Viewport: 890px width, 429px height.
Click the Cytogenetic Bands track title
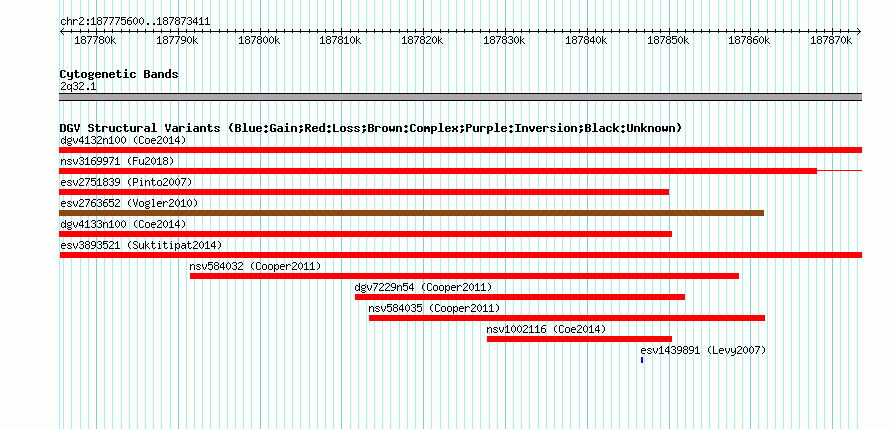(x=119, y=74)
